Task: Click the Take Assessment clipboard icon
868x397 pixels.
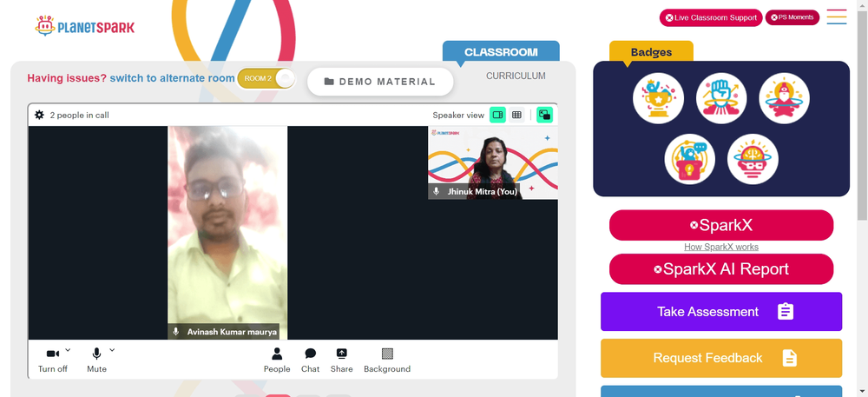Action: (786, 312)
